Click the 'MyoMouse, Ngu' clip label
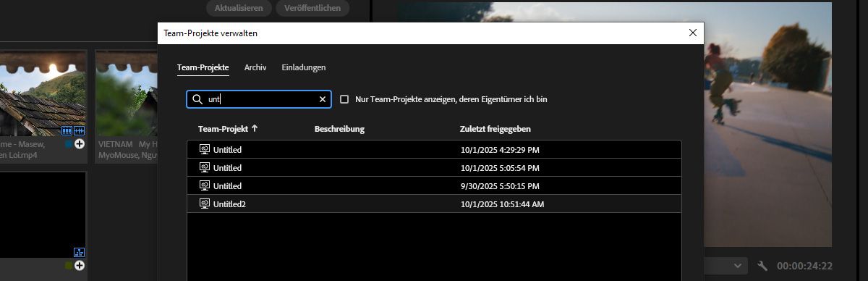 pos(127,155)
